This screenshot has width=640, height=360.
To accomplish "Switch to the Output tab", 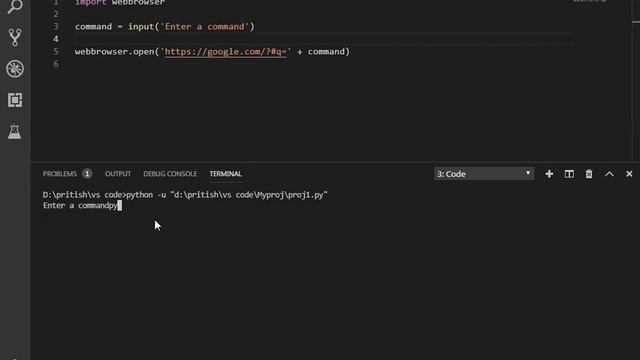I will 118,174.
